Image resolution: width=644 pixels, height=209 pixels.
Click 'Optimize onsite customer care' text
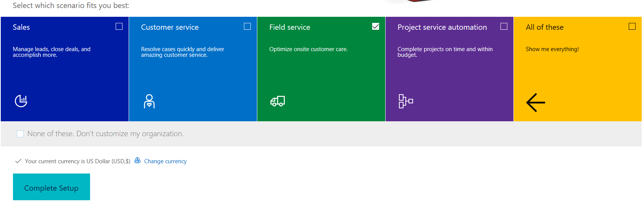(308, 49)
